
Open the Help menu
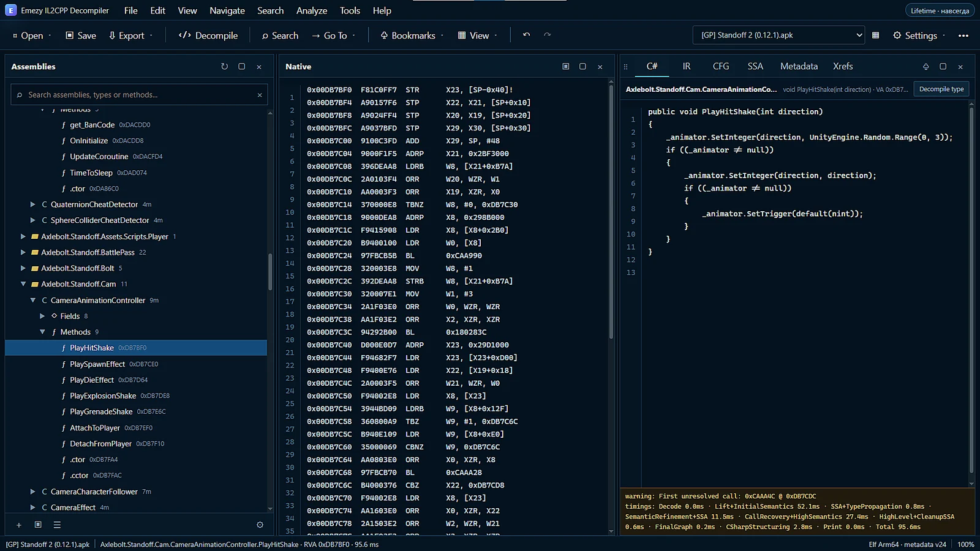click(382, 10)
